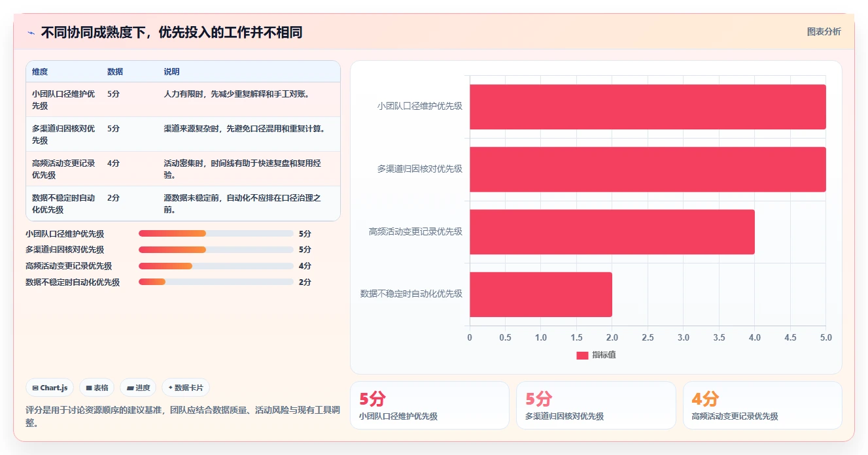Image resolution: width=868 pixels, height=455 pixels.
Task: Click the chart bar for 小团队口径维护优先级
Action: pyautogui.click(x=648, y=107)
